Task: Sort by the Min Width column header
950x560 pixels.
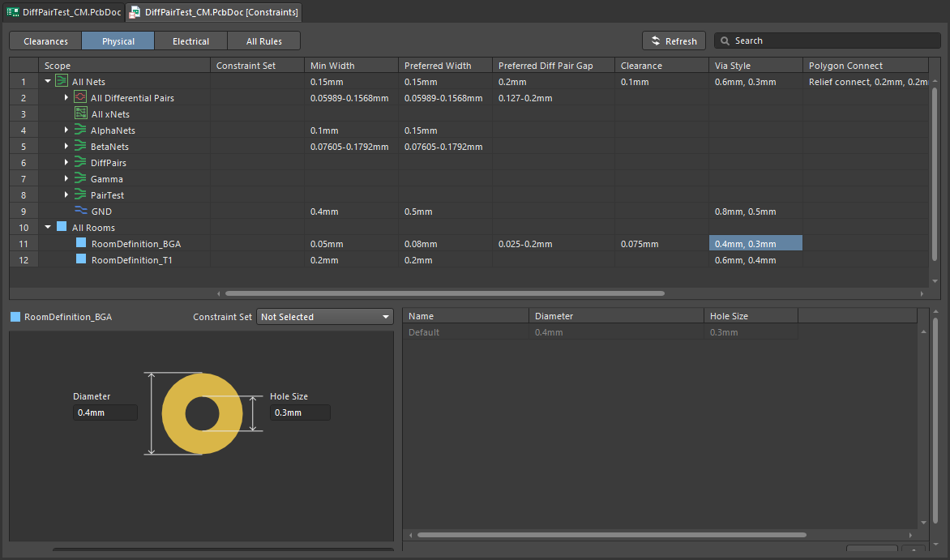Action: (352, 66)
